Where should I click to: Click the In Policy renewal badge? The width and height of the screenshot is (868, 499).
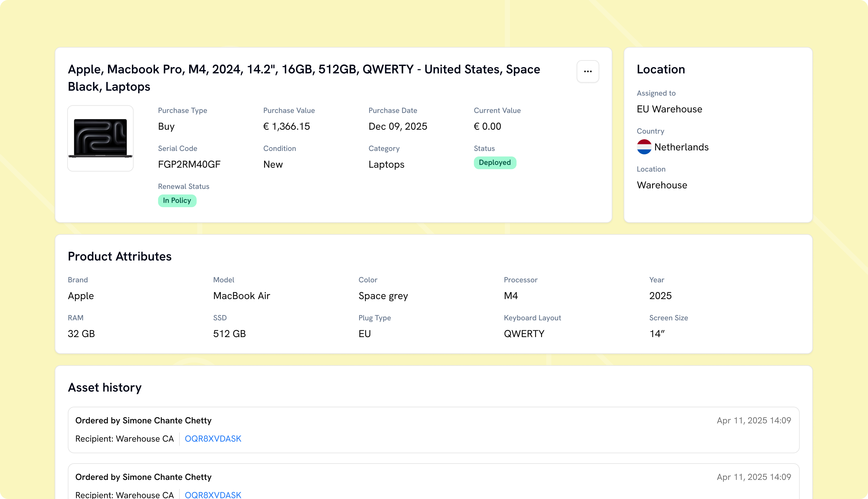click(x=177, y=201)
